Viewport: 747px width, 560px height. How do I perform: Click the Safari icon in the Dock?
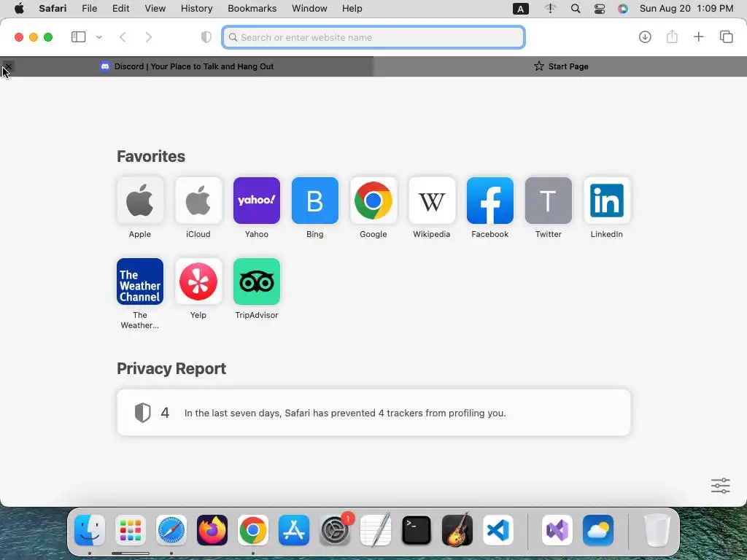coord(171,530)
